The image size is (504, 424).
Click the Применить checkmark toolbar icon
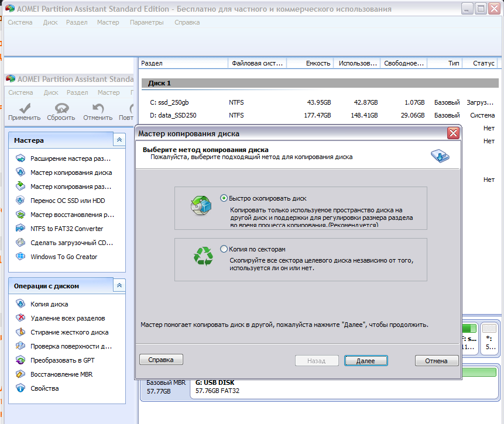coord(25,108)
